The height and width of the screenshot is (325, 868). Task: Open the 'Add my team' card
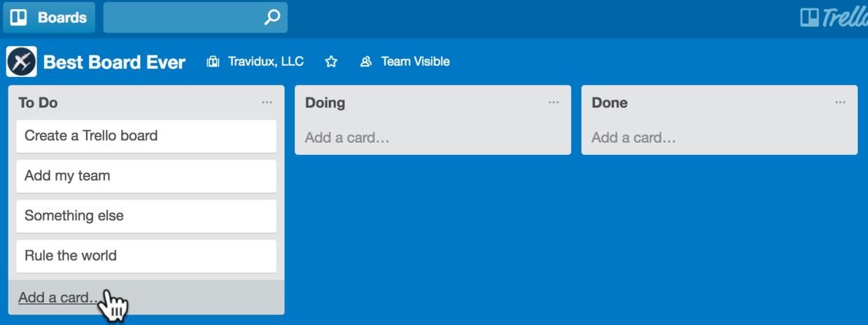click(146, 176)
